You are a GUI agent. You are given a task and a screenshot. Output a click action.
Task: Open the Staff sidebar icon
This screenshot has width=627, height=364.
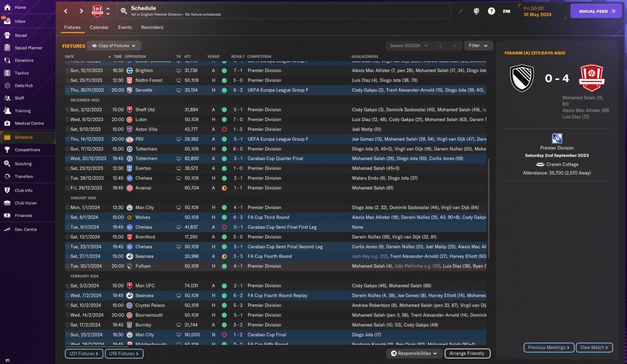7,98
